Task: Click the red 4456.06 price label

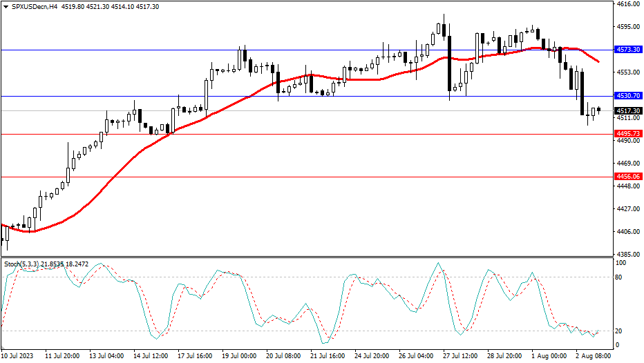Action: tap(627, 177)
